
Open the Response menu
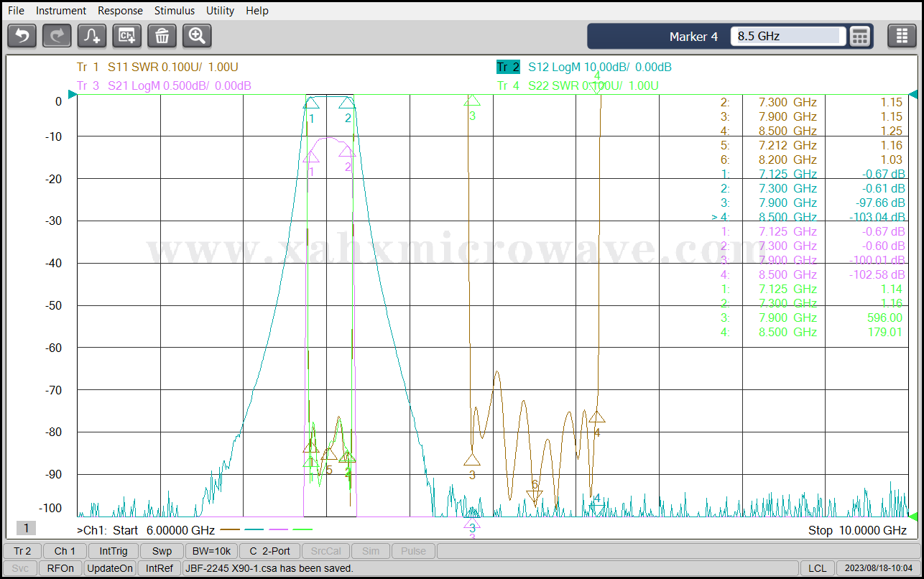120,11
